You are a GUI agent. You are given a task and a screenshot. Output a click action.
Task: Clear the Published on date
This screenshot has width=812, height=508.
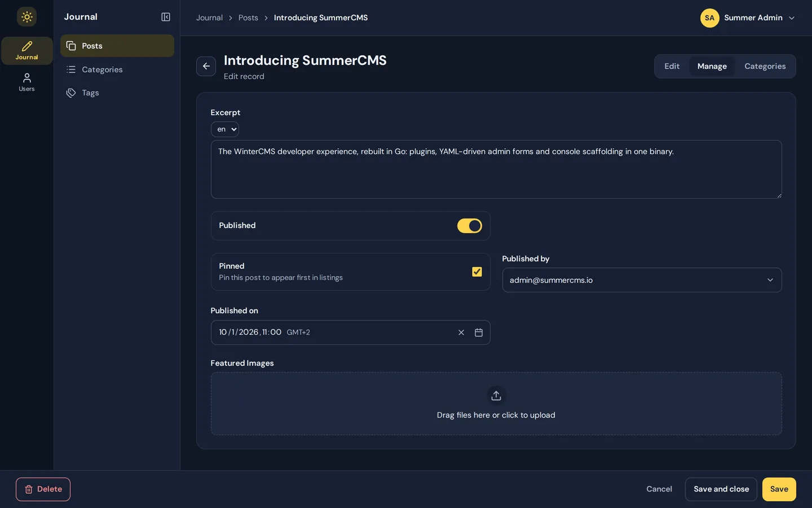[461, 332]
